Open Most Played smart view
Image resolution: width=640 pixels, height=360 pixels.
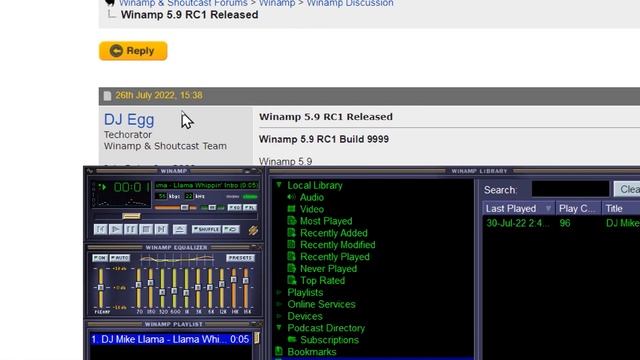[x=326, y=221]
